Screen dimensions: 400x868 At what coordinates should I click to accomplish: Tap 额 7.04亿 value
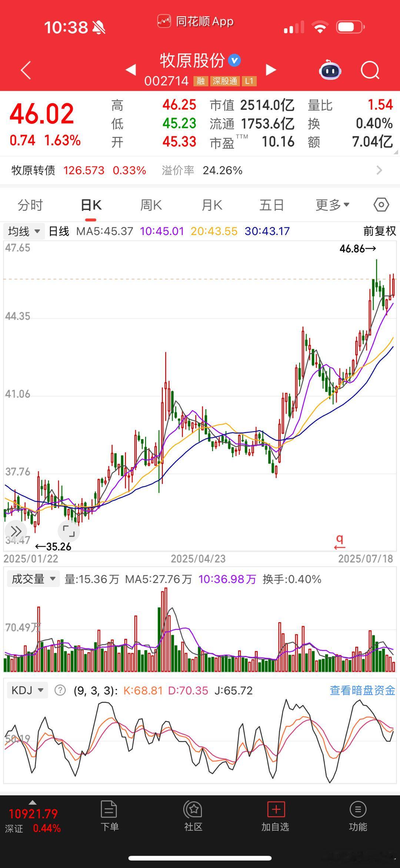(x=372, y=142)
